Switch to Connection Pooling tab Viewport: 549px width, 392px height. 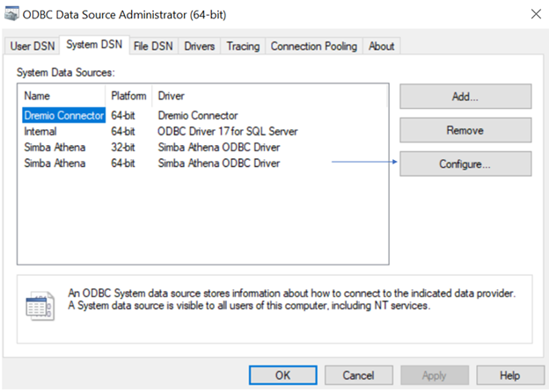point(314,47)
